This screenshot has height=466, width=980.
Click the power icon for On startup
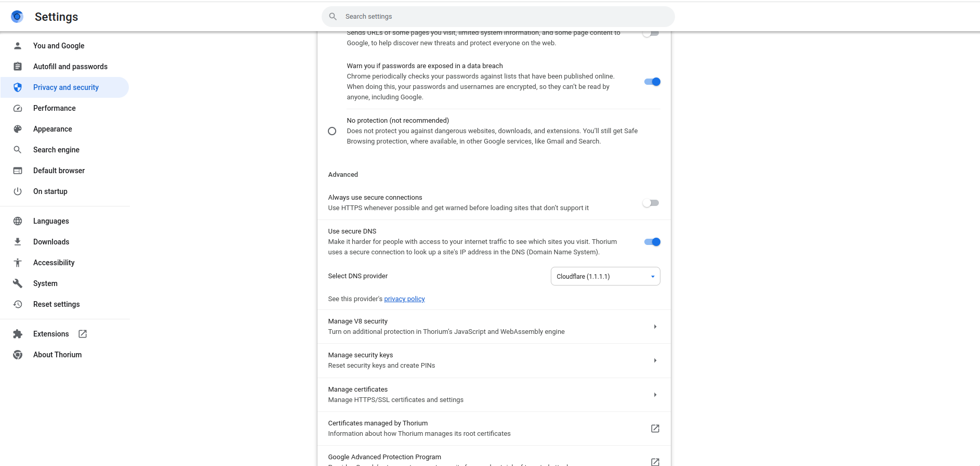pos(18,191)
